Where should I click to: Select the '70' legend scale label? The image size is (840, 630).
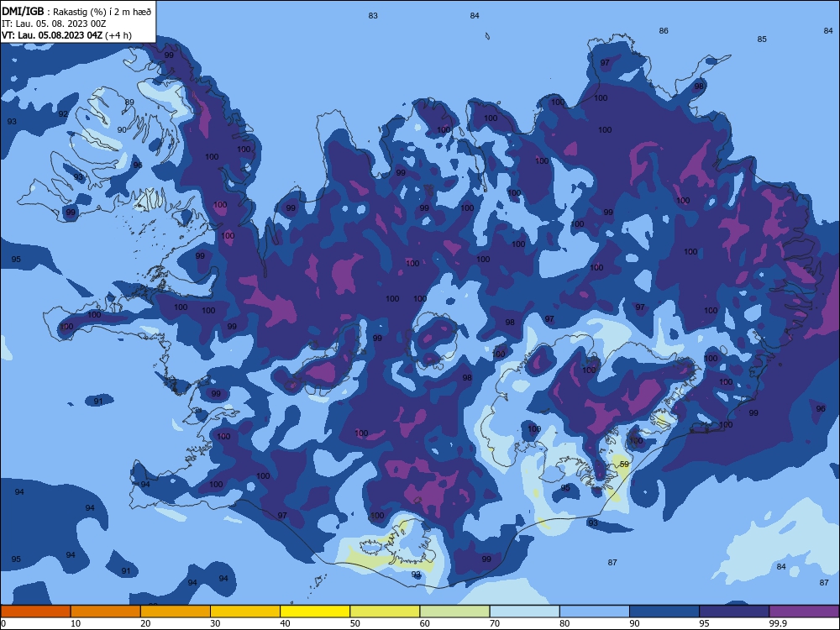click(495, 623)
